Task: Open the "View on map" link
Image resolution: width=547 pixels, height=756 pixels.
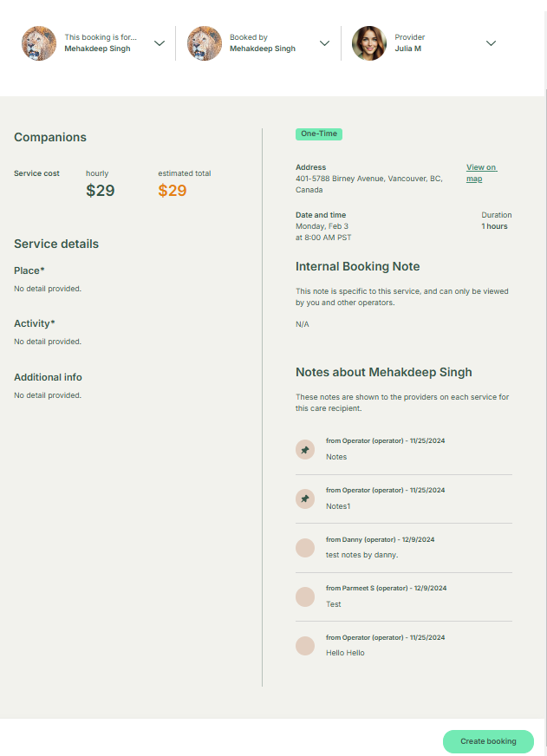Action: tap(481, 173)
